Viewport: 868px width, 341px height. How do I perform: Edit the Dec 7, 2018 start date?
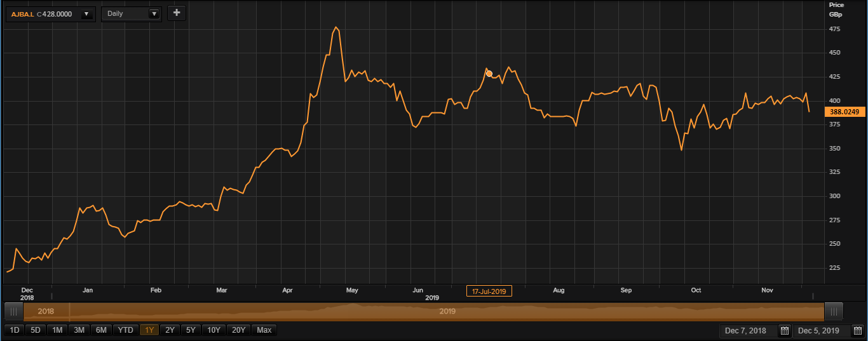749,331
